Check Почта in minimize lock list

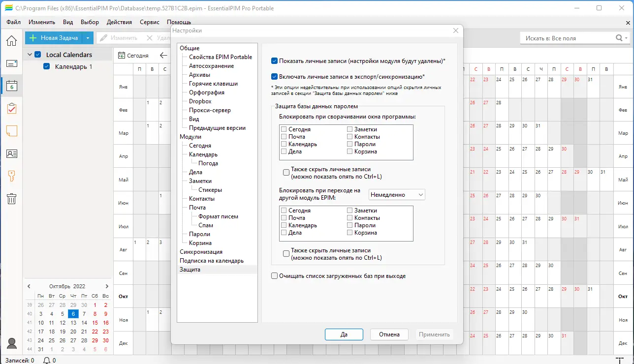(284, 137)
